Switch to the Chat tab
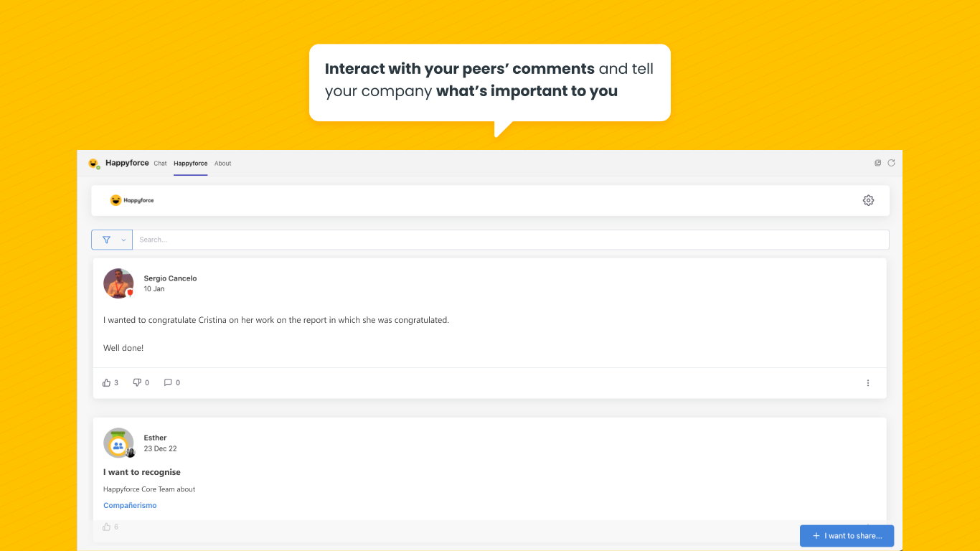 [x=160, y=164]
